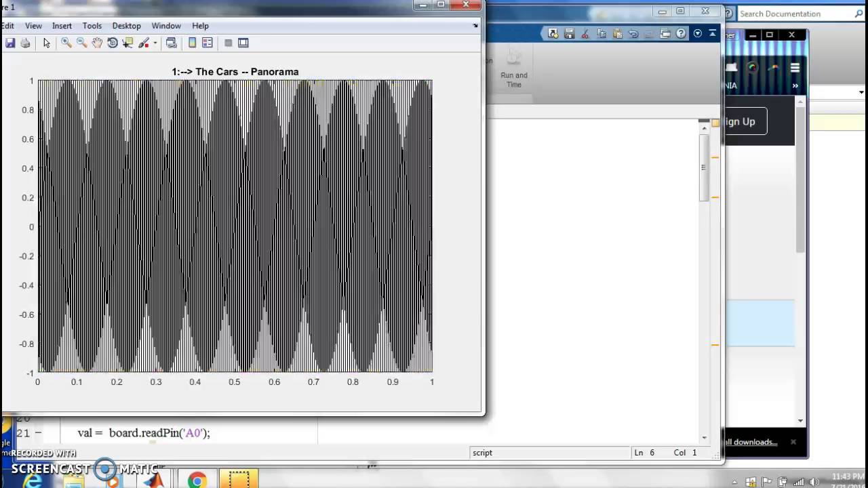This screenshot has height=488, width=868.
Task: Click the plot axes waveform area
Action: pos(235,226)
